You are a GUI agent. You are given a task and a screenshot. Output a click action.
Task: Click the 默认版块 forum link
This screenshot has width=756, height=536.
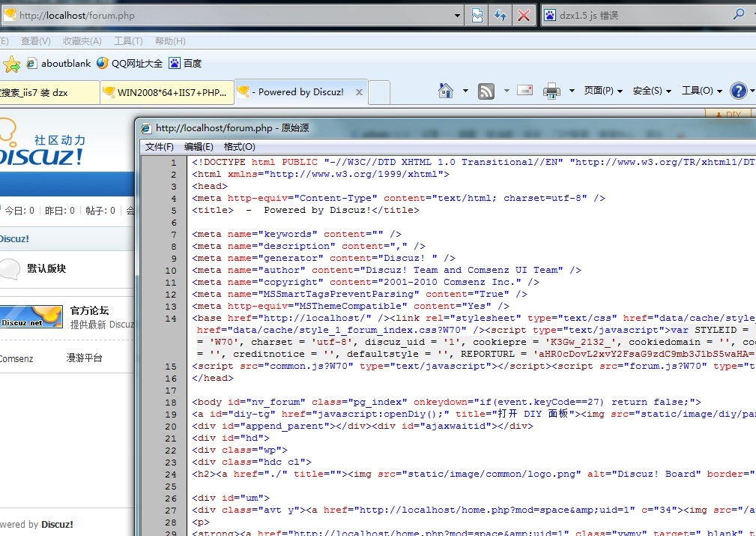click(x=46, y=268)
